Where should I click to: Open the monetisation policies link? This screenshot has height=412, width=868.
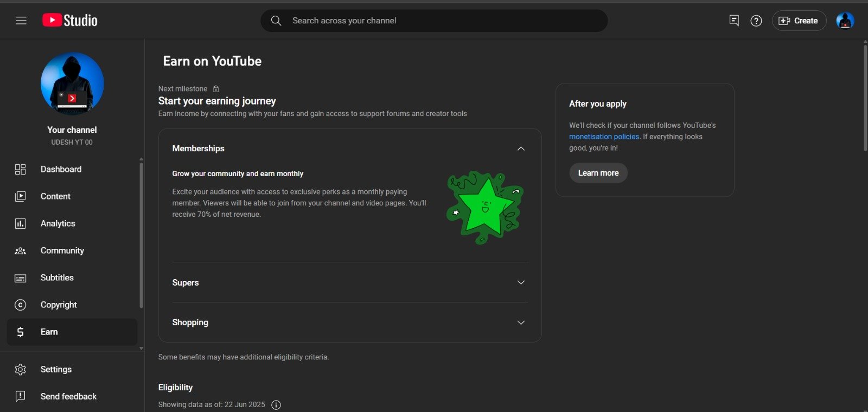(x=604, y=137)
